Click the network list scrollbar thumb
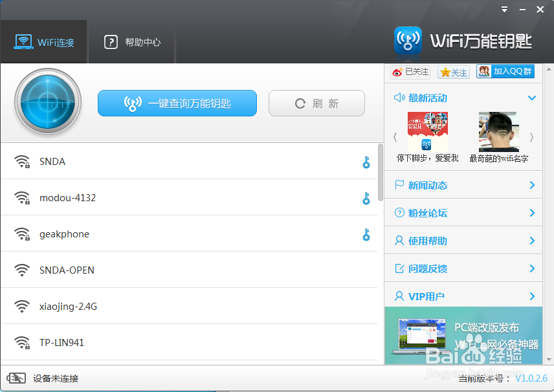The height and width of the screenshot is (392, 554). point(381,172)
